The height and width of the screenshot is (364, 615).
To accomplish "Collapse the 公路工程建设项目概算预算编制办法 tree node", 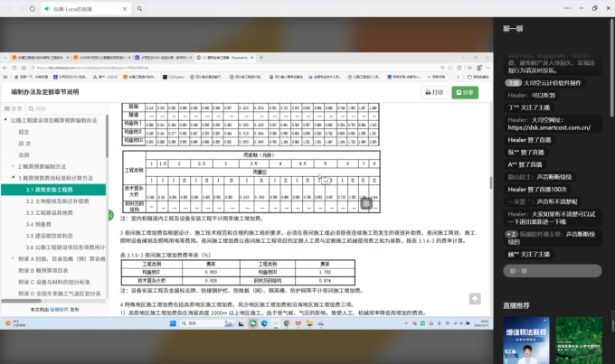I will pos(10,119).
